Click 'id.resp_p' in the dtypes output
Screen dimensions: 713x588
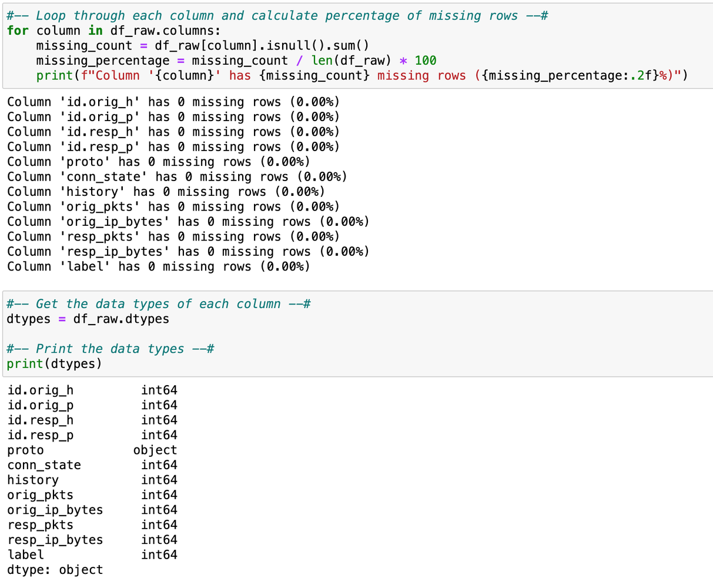41,435
